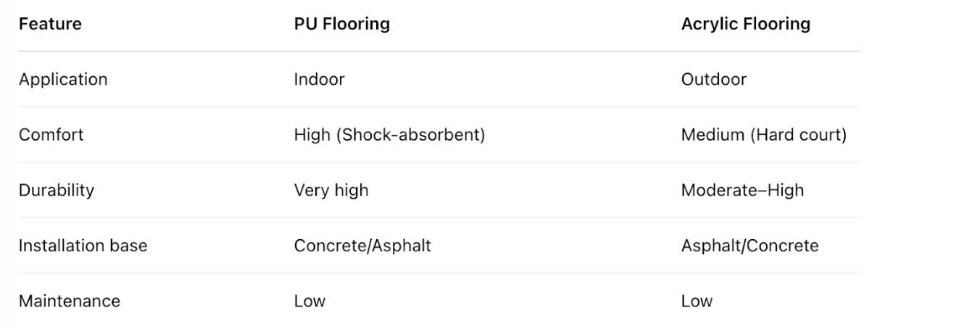Viewport: 980px width, 329px height.
Task: Click 'Low' maintenance under Acrylic Flooring
Action: click(697, 301)
